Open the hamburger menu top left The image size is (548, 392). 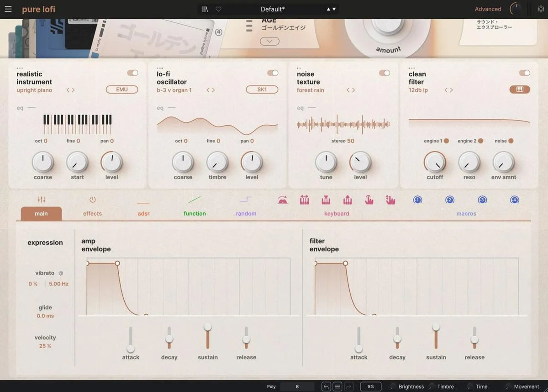point(8,9)
